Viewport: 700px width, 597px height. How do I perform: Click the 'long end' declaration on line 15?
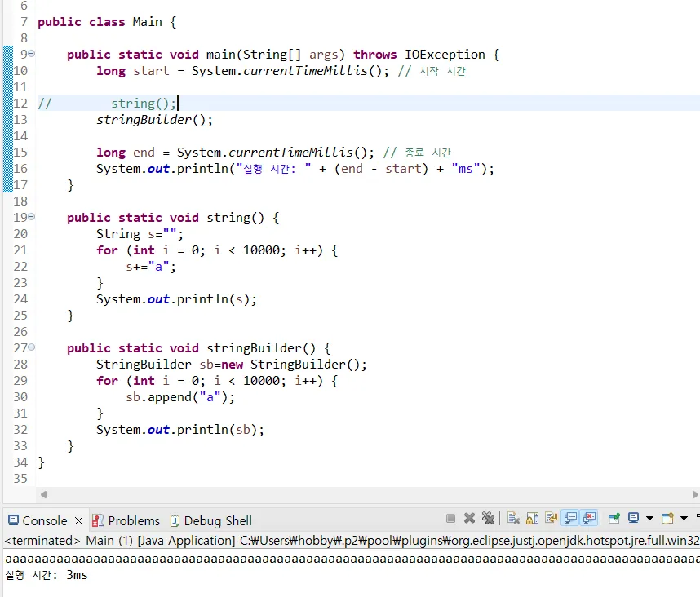[126, 153]
